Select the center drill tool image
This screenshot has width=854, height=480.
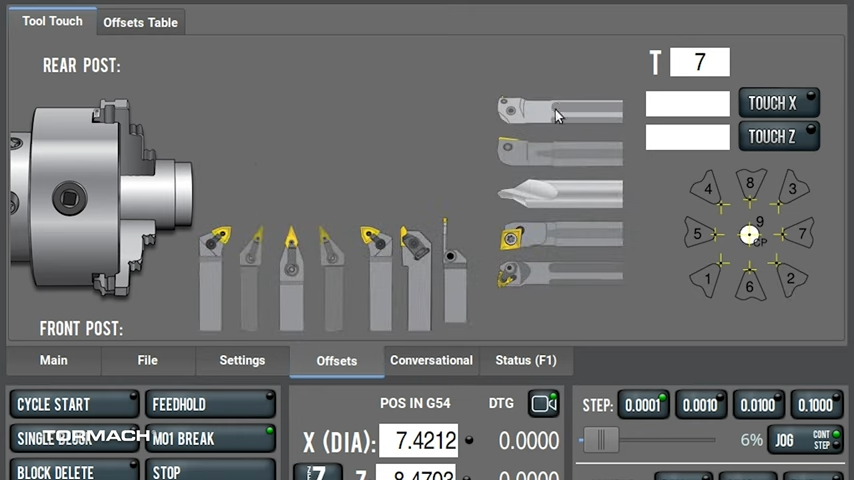[560, 193]
